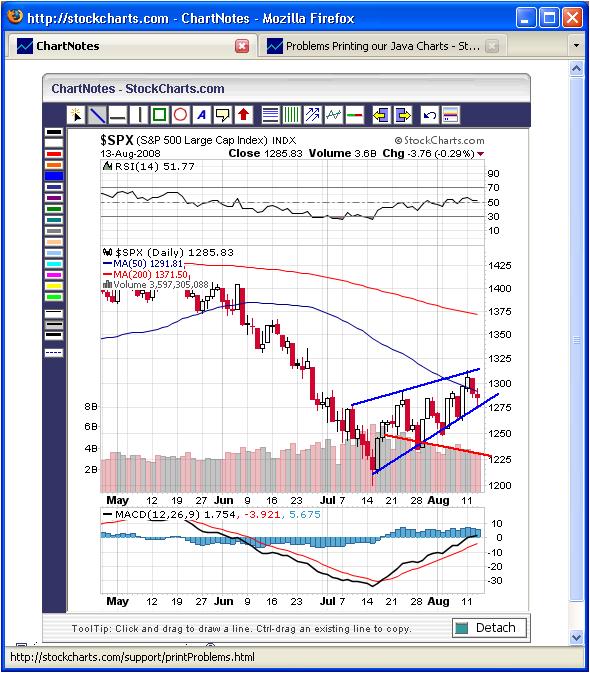Pick the text annotation "A" tool
Image resolution: width=590 pixels, height=673 pixels.
tap(202, 115)
